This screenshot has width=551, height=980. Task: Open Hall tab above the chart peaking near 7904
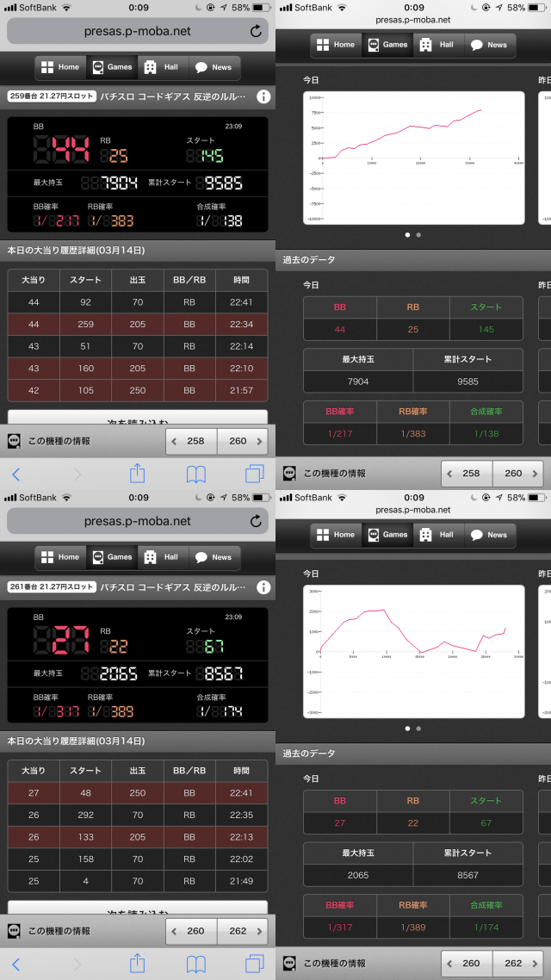[x=436, y=45]
